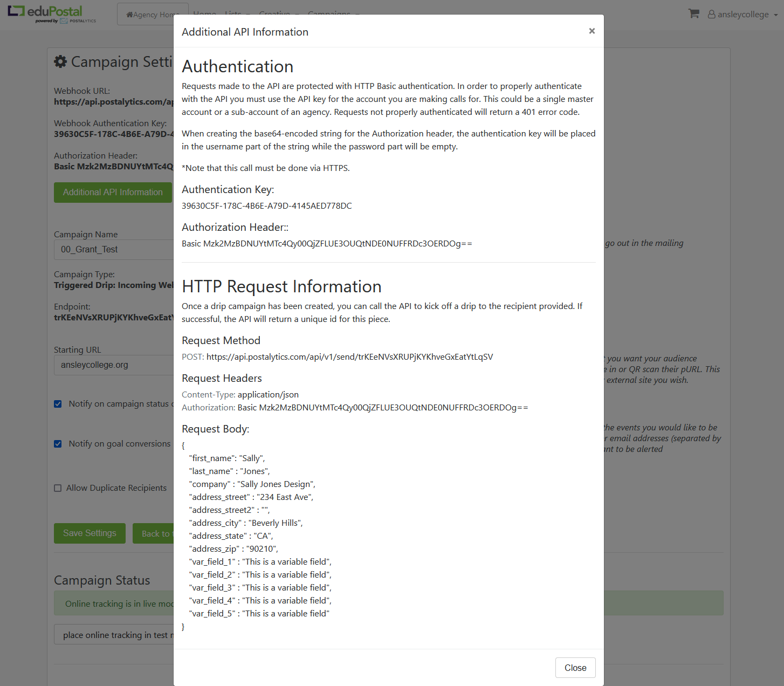Image resolution: width=784 pixels, height=686 pixels.
Task: Close the Additional API Information dialog with X
Action: (x=592, y=31)
